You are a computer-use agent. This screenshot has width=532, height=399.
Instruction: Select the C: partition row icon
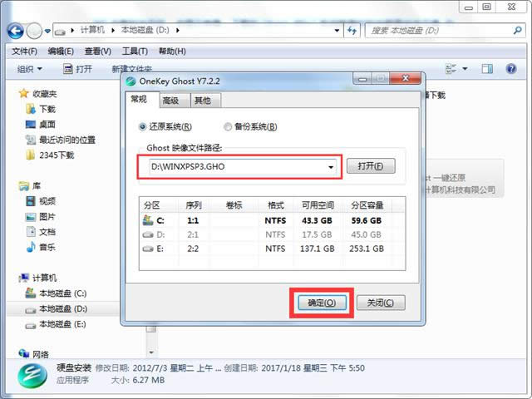pyautogui.click(x=148, y=221)
